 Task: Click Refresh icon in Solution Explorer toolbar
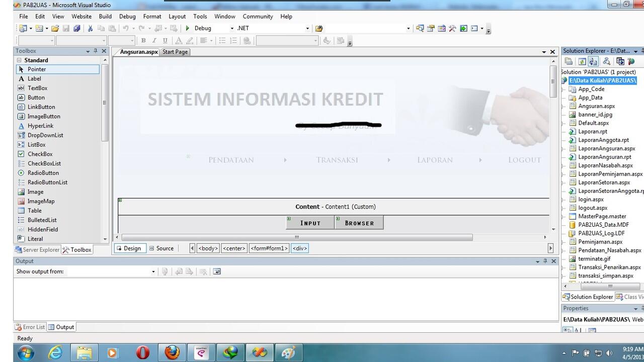pos(582,61)
